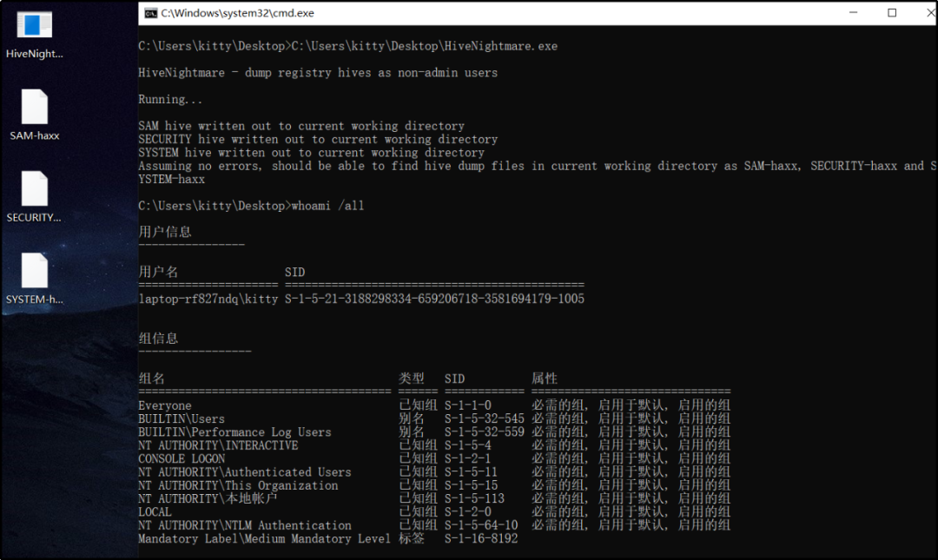Click the 'BUILTIN\Users' group name
The height and width of the screenshot is (560, 938).
click(182, 418)
